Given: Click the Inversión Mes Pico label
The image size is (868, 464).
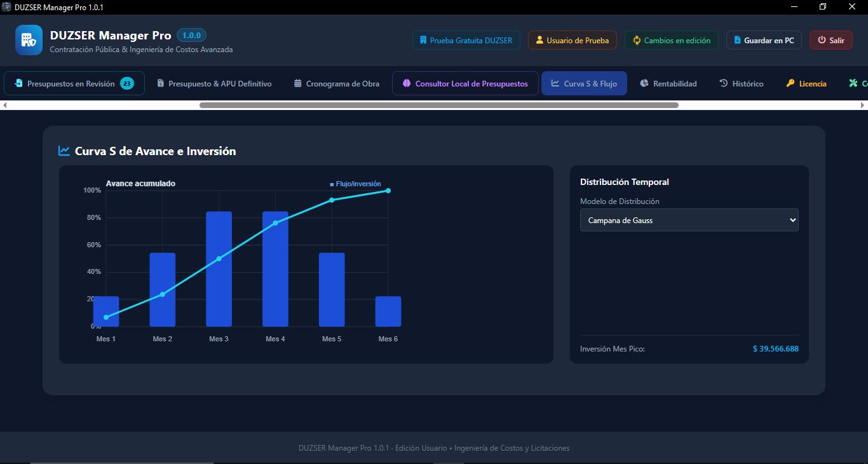Looking at the screenshot, I should tap(613, 349).
